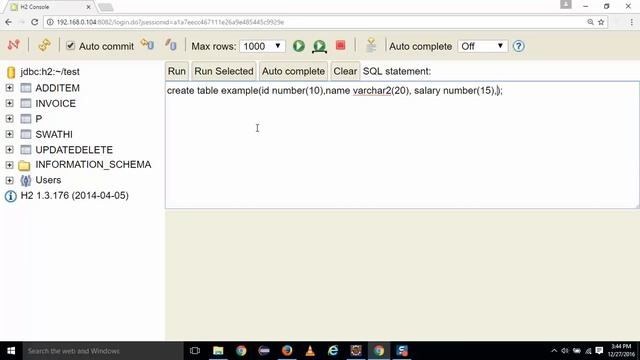The width and height of the screenshot is (640, 360).
Task: Click the INVOICE table name
Action: click(56, 104)
